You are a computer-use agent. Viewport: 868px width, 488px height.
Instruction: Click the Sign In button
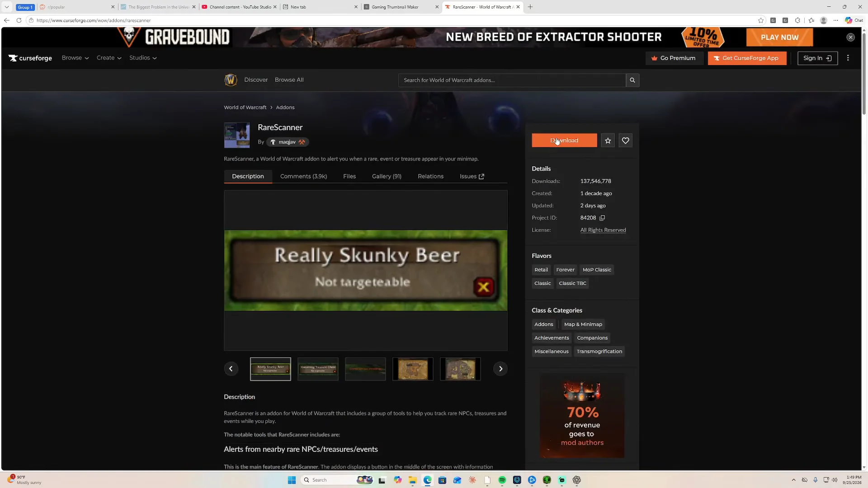pyautogui.click(x=817, y=58)
